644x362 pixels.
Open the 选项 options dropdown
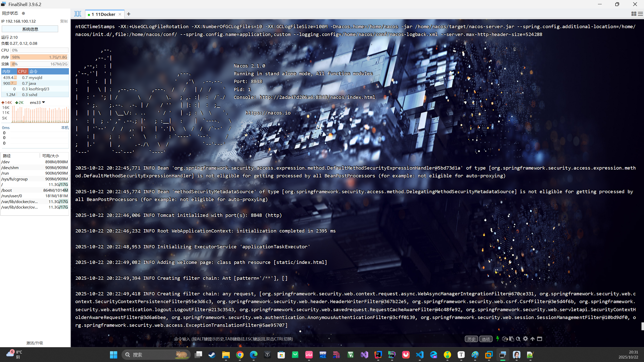click(x=485, y=339)
